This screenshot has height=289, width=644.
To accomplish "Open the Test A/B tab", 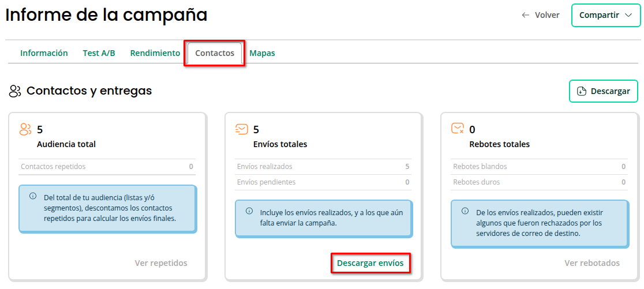I will (x=99, y=53).
